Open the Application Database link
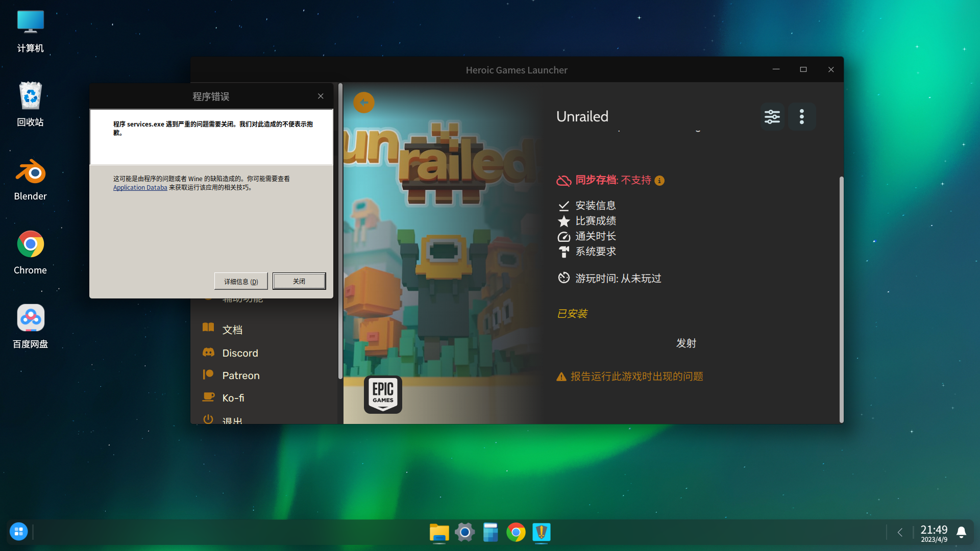The height and width of the screenshot is (551, 980). [140, 188]
